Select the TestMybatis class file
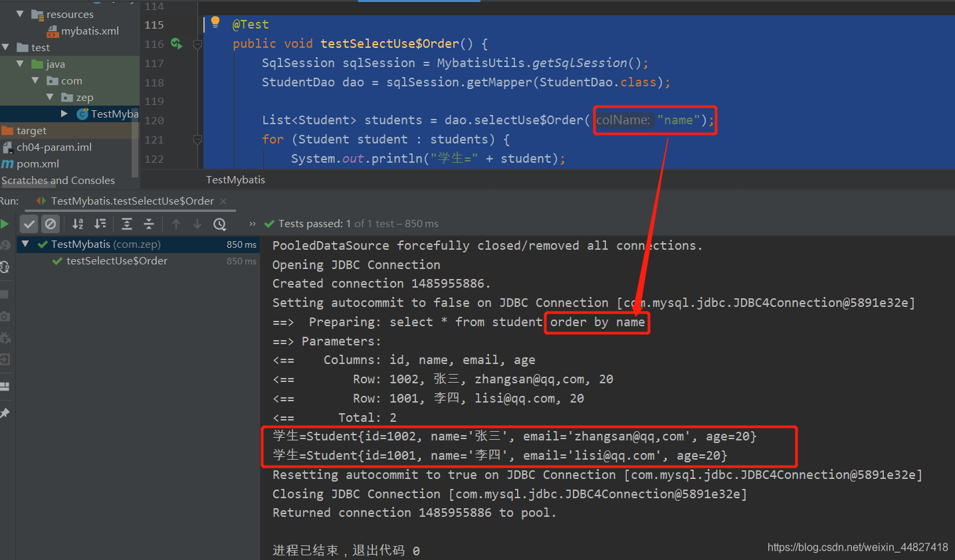The width and height of the screenshot is (955, 560). point(114,114)
